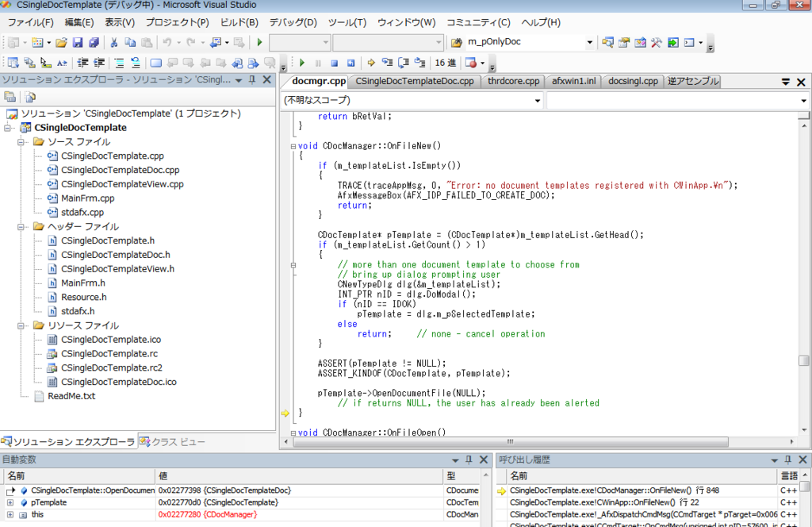This screenshot has width=812, height=527.
Task: Expand the 'this' variable row
Action: 10,514
